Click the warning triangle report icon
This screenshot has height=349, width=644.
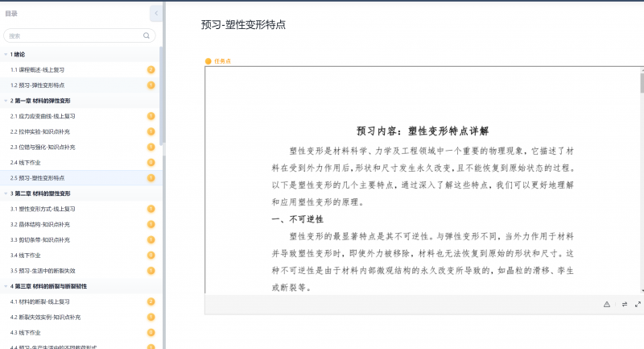click(607, 305)
